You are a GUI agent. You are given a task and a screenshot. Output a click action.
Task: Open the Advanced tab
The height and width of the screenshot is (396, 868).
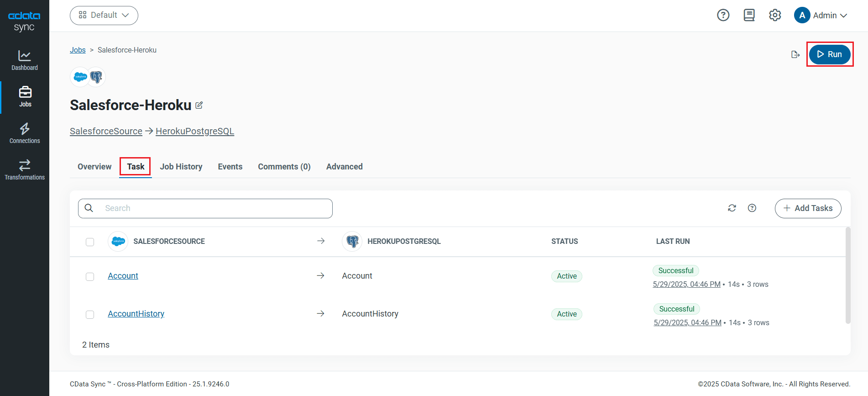point(344,167)
